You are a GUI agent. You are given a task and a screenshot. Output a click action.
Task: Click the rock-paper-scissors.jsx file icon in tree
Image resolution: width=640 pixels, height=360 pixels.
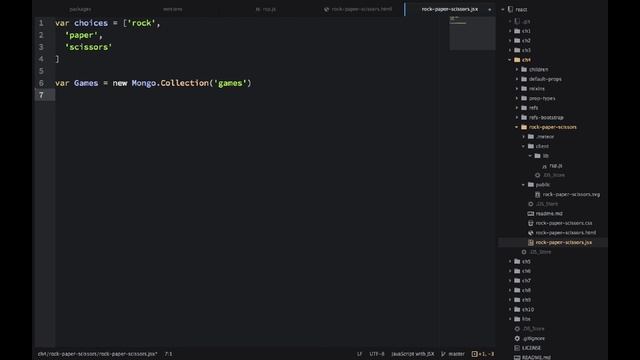[531, 242]
